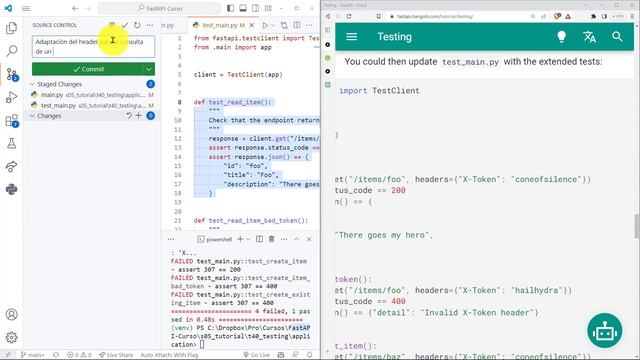Click the main branch status bar item

32,355
